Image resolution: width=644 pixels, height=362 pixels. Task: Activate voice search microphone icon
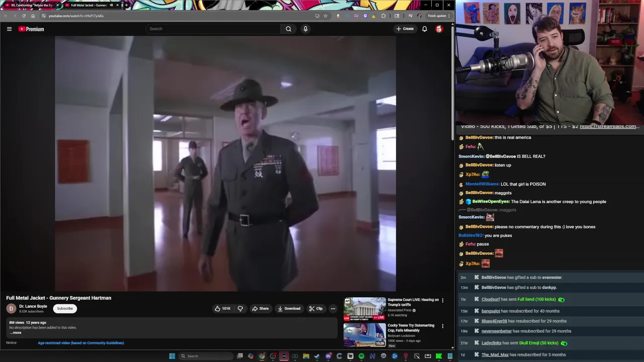[305, 29]
